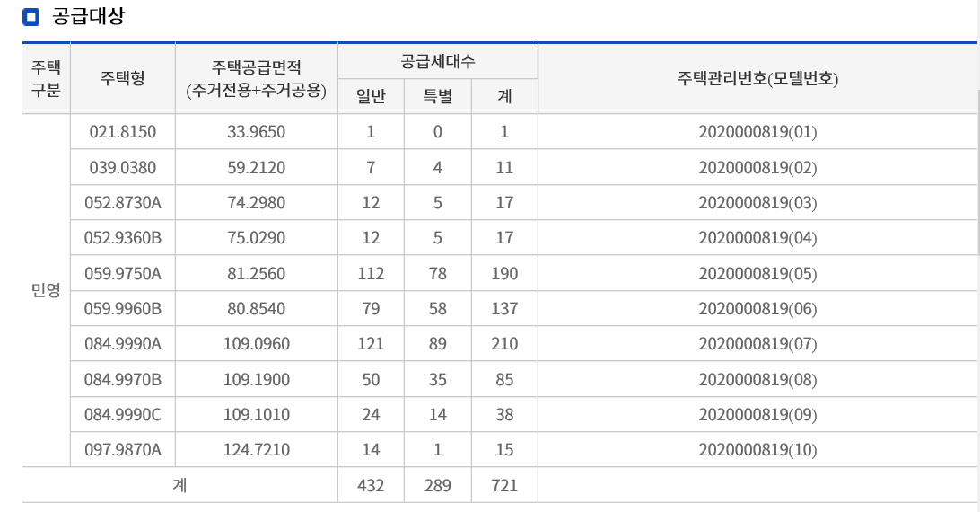Click supply area value 109.1010
This screenshot has width=980, height=512.
[x=257, y=414]
